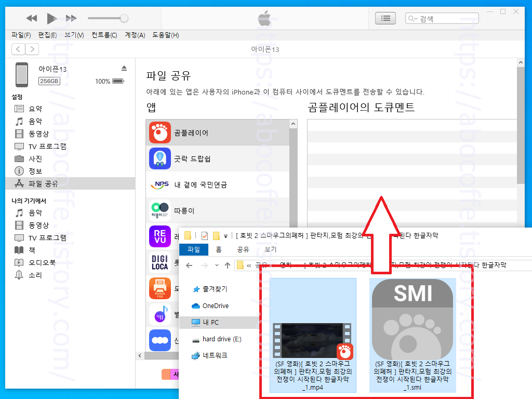
Task: Click app list scroll-up arrow
Action: (294, 124)
